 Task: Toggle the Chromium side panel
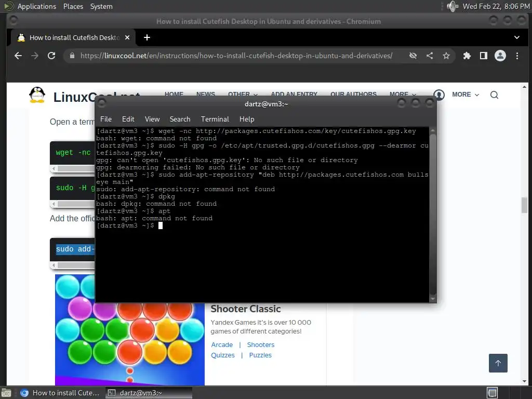(484, 56)
